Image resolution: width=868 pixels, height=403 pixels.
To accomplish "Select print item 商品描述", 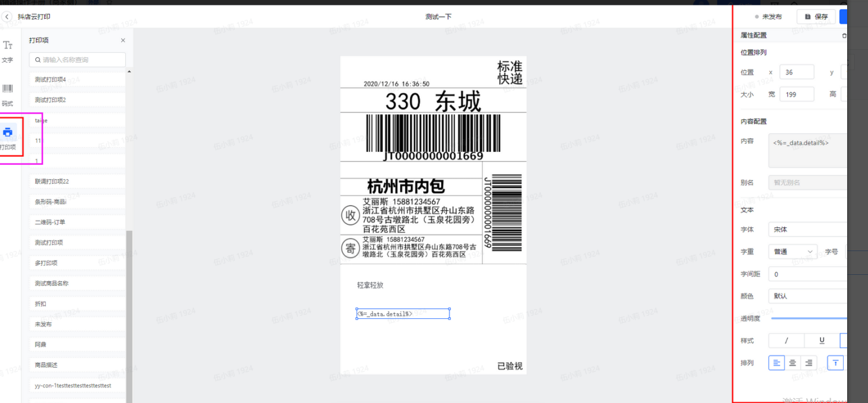I will tap(77, 365).
